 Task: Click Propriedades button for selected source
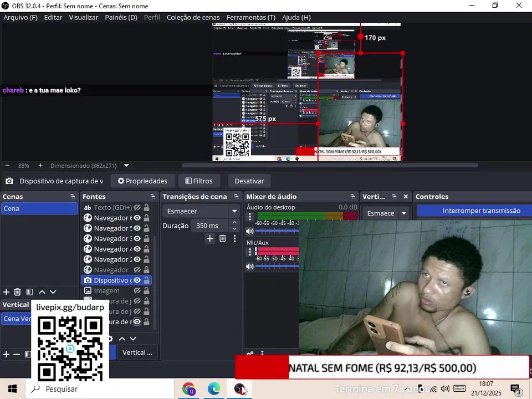(143, 181)
